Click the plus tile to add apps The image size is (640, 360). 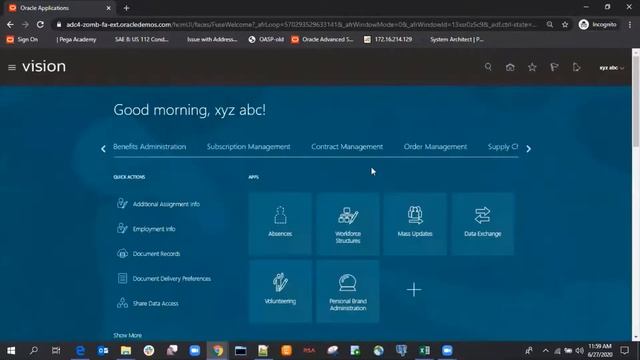pos(414,290)
